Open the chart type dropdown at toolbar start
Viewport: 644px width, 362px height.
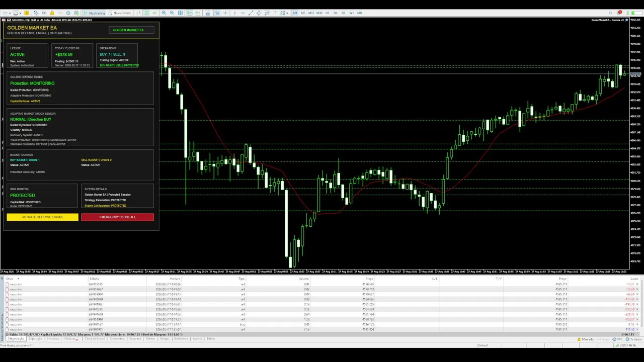7,13
